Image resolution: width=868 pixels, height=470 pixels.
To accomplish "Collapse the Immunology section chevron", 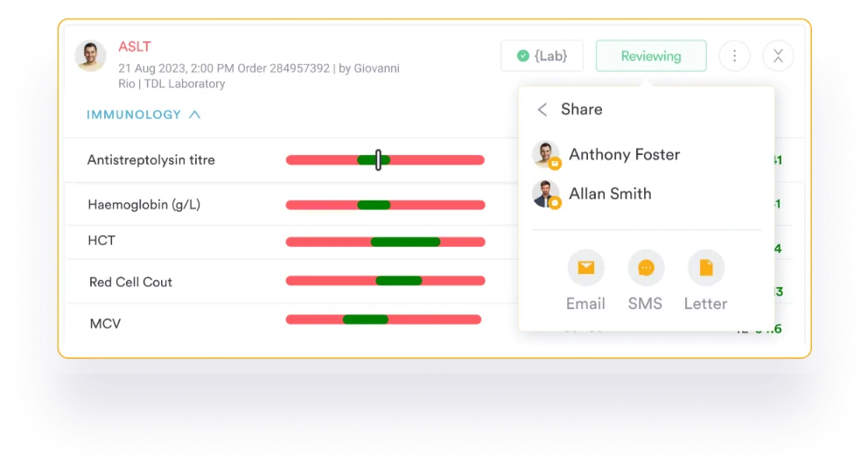I will tap(195, 115).
